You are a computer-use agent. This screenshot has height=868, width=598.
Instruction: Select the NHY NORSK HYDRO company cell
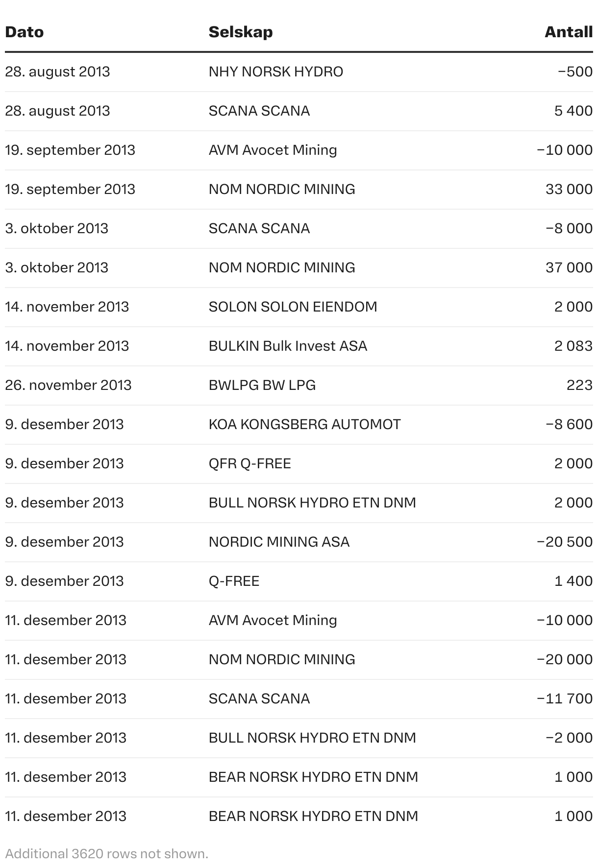[275, 72]
